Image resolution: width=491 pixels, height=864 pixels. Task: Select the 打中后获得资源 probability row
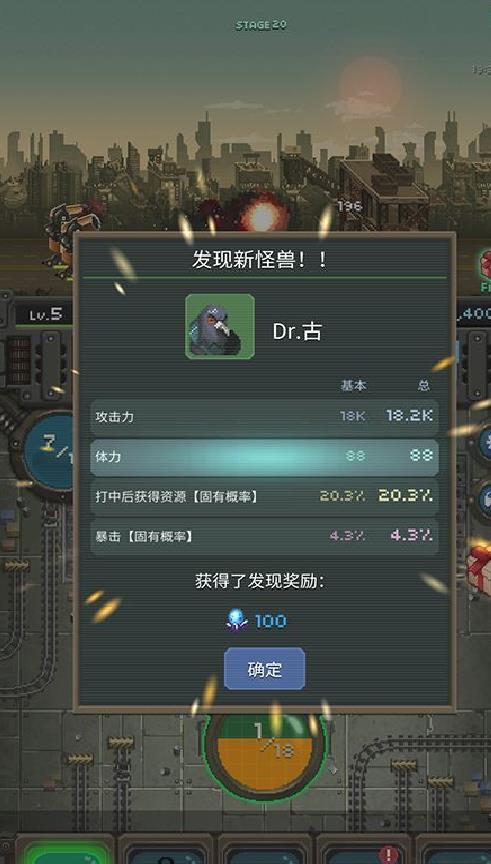(264, 496)
